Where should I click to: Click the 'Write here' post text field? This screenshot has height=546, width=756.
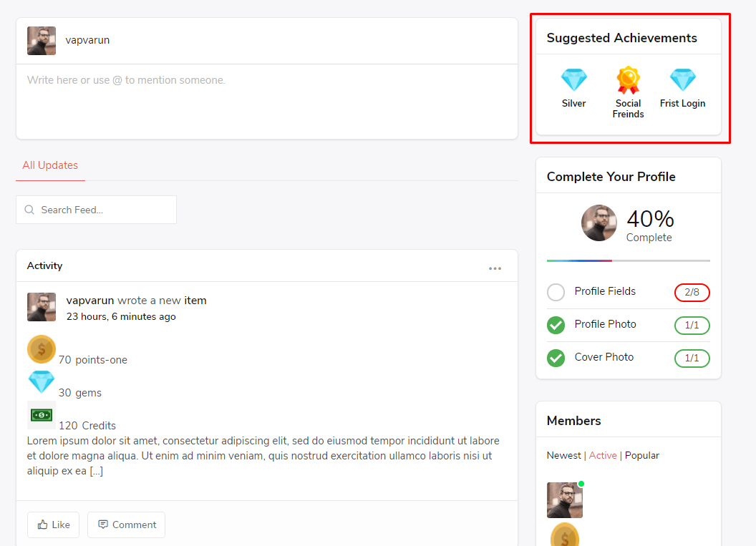(266, 100)
